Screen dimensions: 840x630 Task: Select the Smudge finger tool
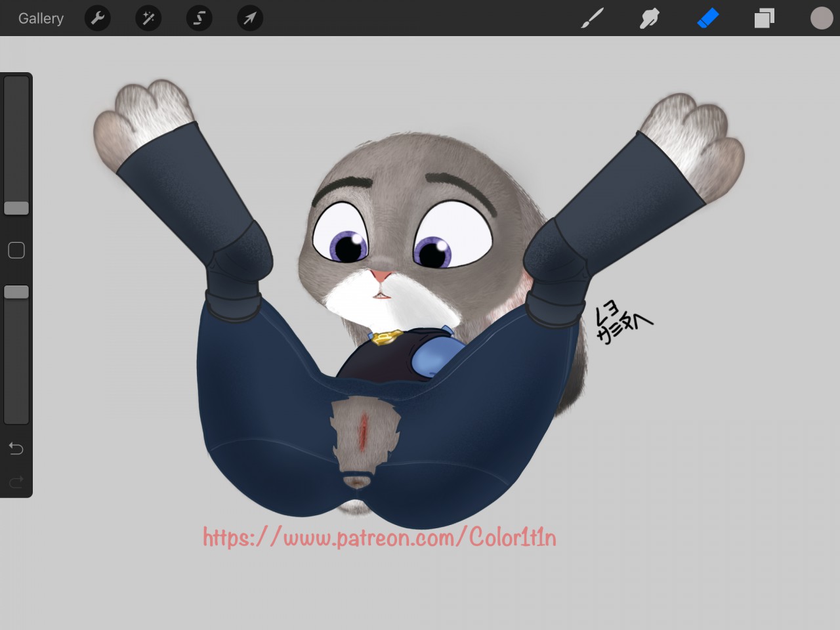pos(649,18)
